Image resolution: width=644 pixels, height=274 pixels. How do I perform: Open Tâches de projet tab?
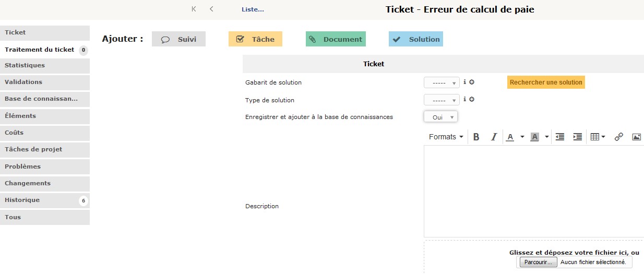[45, 150]
